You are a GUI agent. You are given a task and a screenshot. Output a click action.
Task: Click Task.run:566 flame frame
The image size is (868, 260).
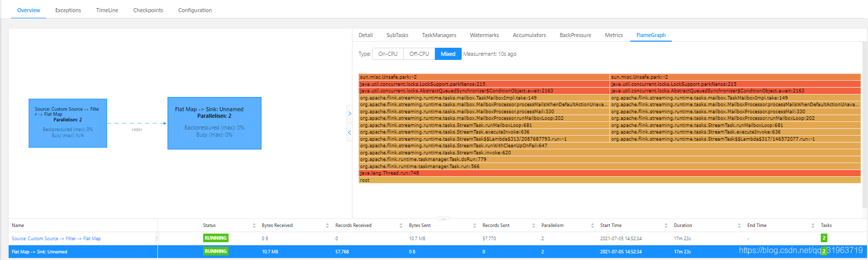coord(609,167)
